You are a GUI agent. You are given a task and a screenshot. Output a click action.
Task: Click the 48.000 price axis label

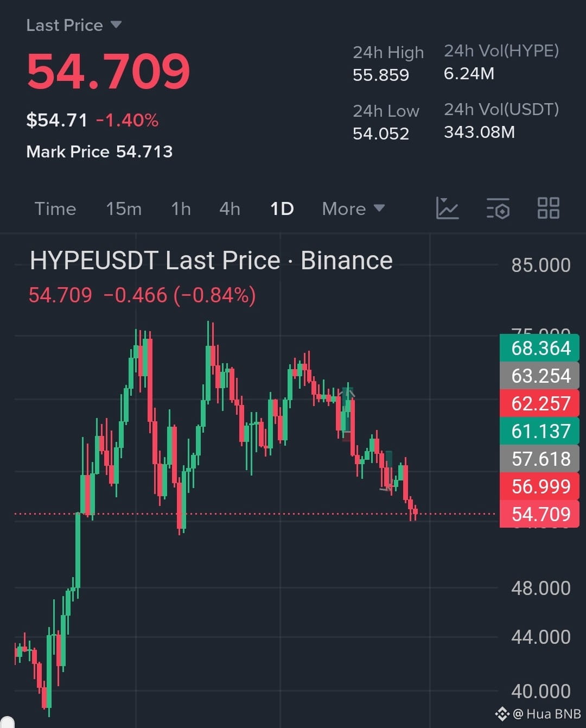[x=541, y=588]
